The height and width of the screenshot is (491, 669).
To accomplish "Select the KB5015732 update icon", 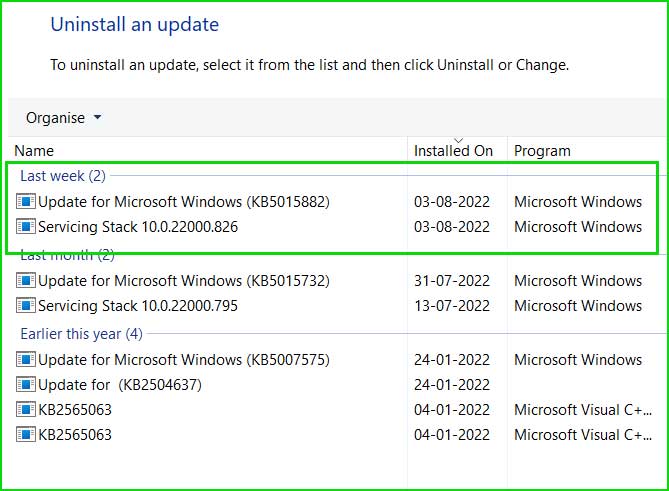I will (x=26, y=280).
